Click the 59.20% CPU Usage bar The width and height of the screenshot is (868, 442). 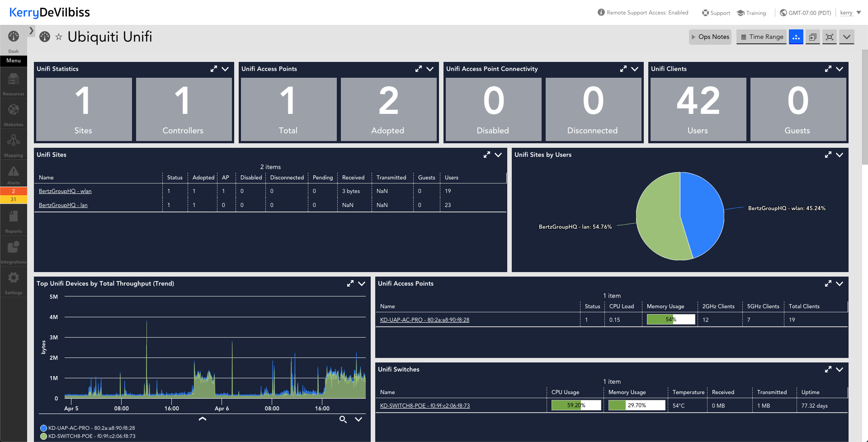575,405
